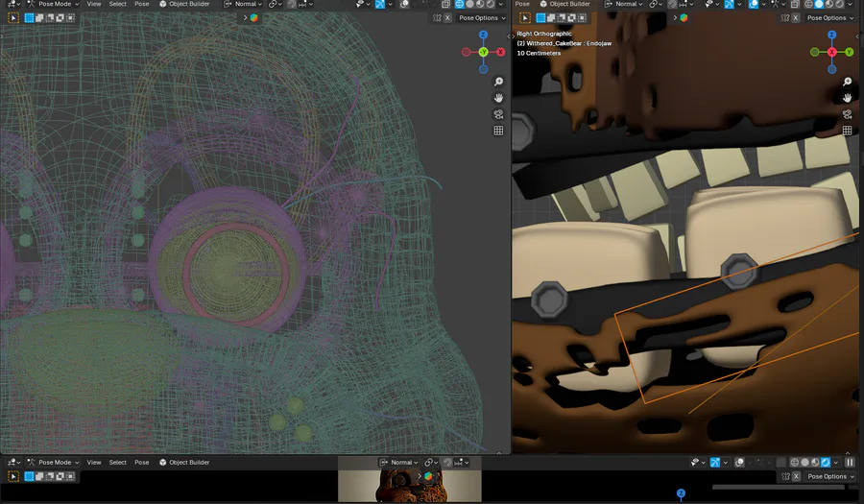Choose 'subtract selection' mode in left viewport

[x=50, y=17]
